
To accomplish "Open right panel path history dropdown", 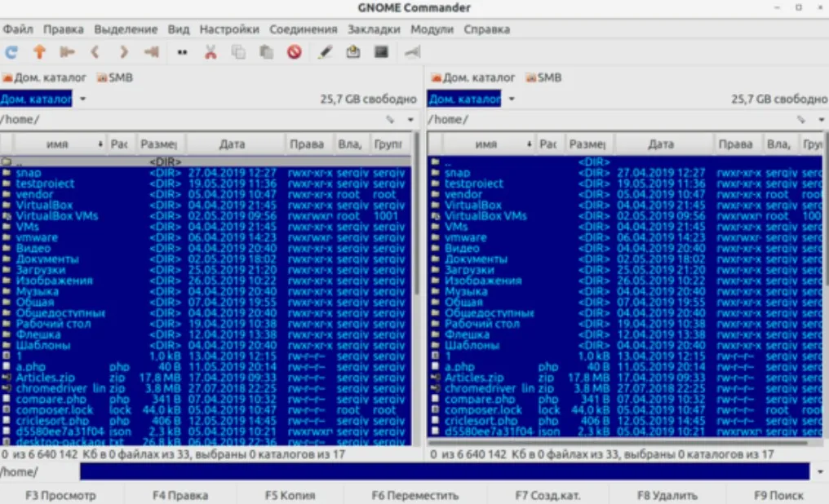I will [x=821, y=120].
